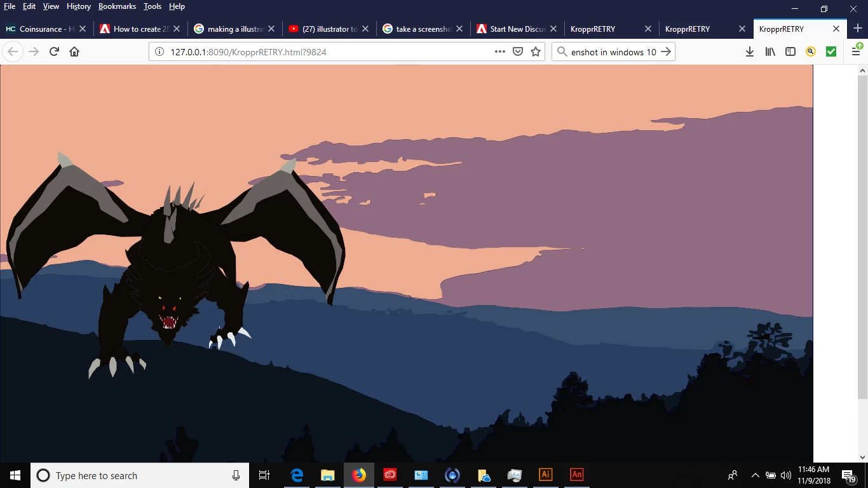
Task: Open the Edit menu
Action: pos(29,6)
